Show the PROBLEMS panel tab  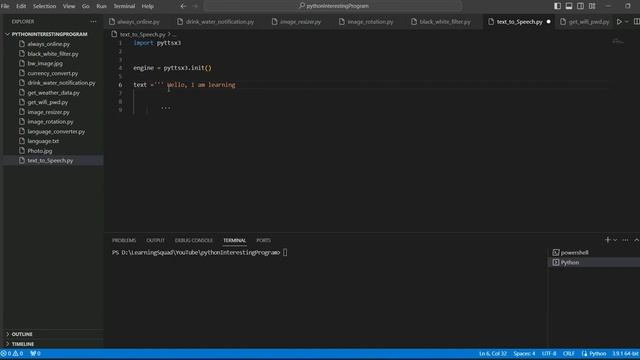pos(124,240)
